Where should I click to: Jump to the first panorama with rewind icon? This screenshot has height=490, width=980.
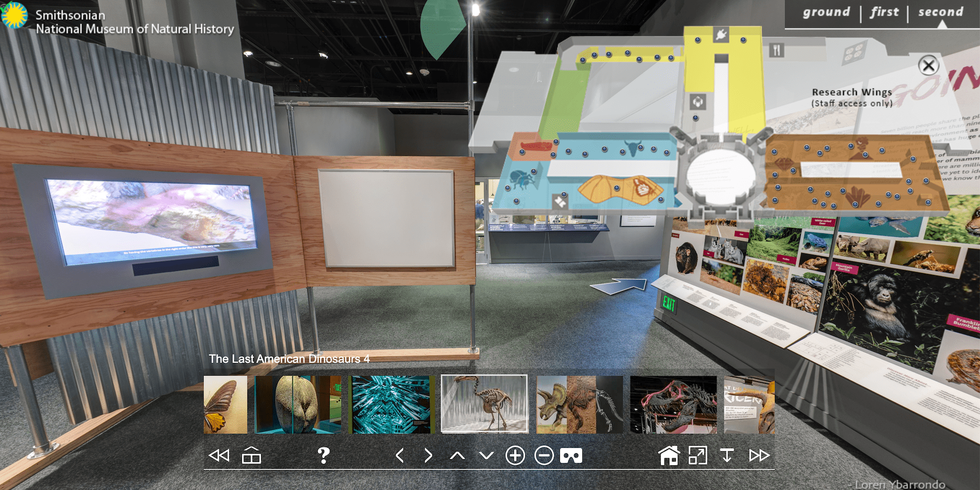[219, 455]
